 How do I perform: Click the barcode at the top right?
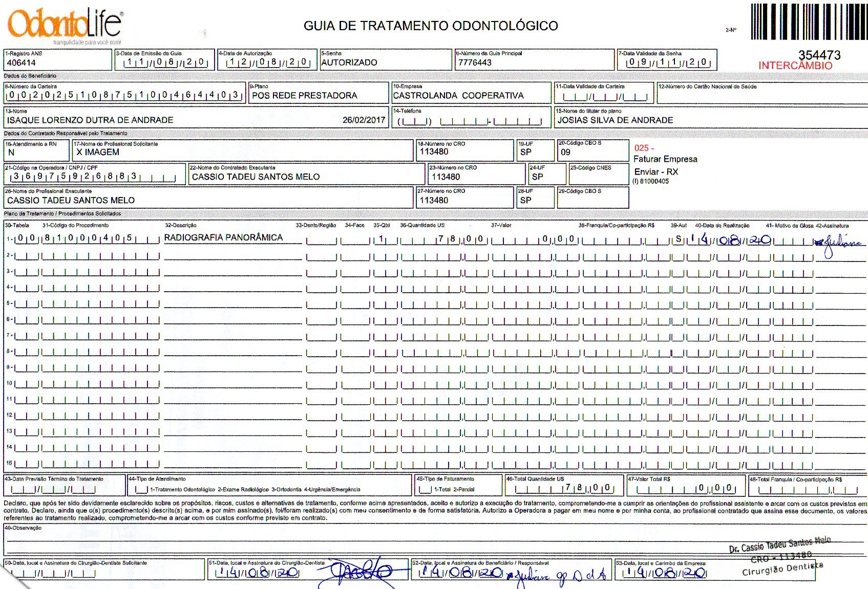809,21
